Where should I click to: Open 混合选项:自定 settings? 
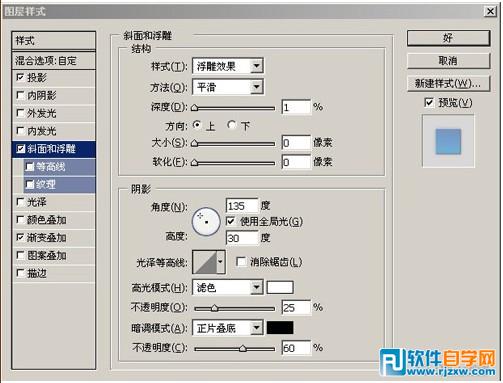coord(53,61)
